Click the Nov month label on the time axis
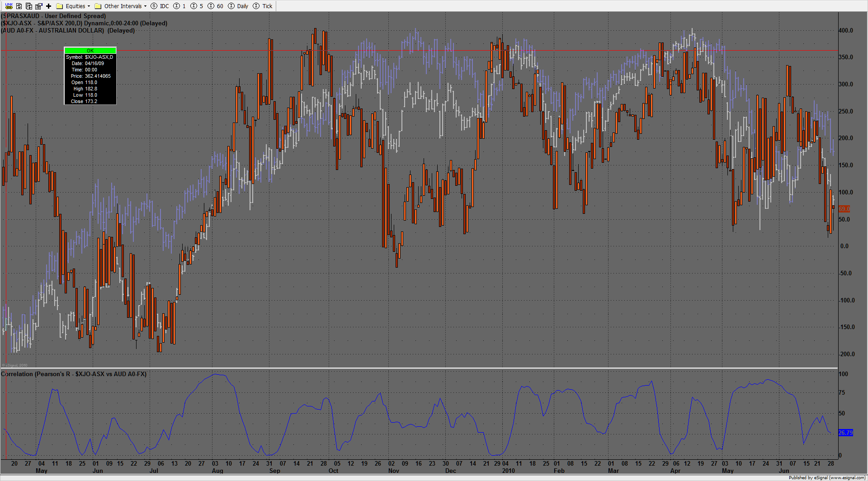The image size is (868, 481). tap(394, 471)
